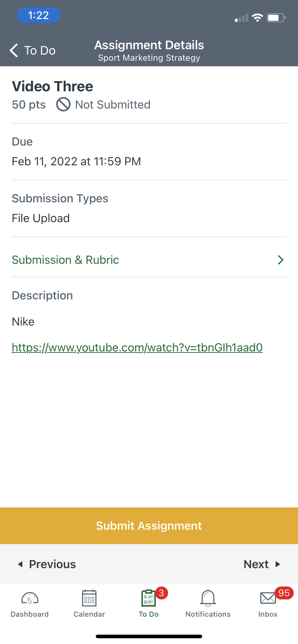This screenshot has width=298, height=644.
Task: Tap the To Do badge showing 3
Action: (x=161, y=593)
